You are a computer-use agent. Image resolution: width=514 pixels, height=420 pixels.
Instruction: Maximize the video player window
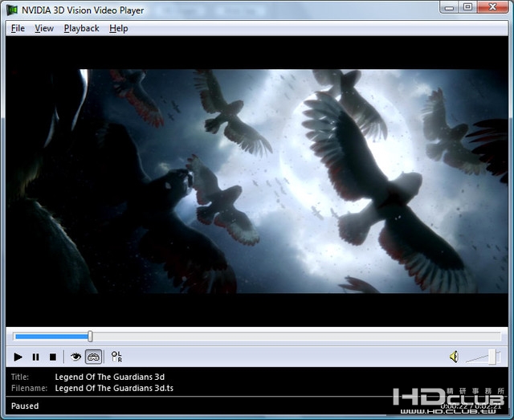(467, 7)
